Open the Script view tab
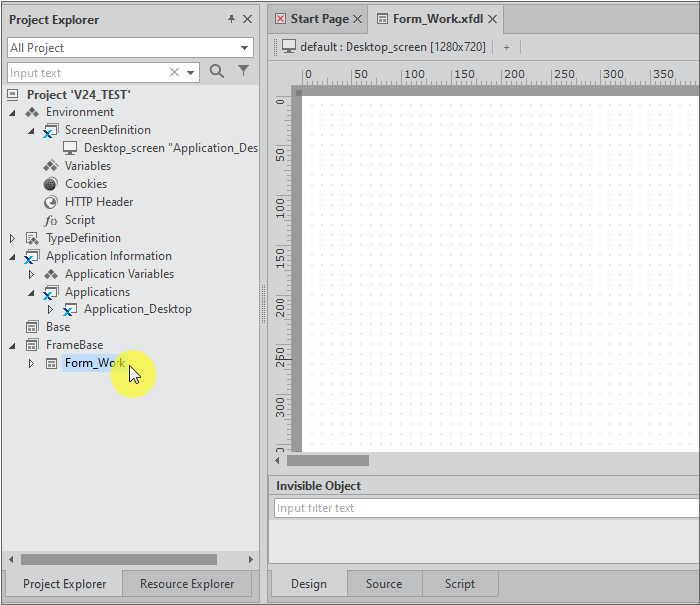The height and width of the screenshot is (605, 700). tap(459, 584)
